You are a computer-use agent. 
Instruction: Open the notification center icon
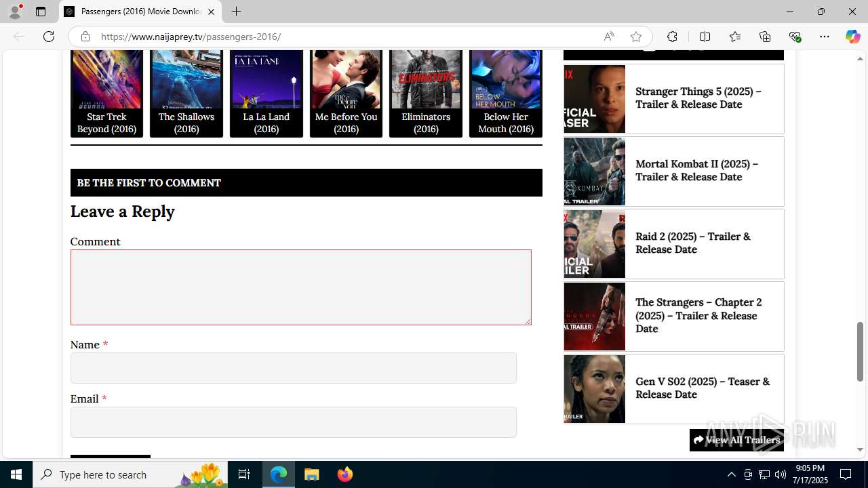(x=846, y=474)
